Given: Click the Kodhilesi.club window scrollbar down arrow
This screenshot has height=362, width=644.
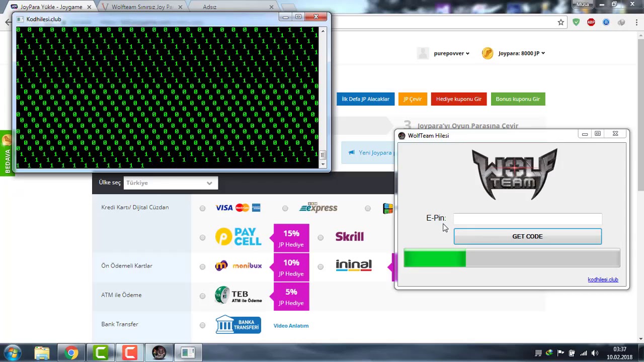Looking at the screenshot, I should coord(323,164).
